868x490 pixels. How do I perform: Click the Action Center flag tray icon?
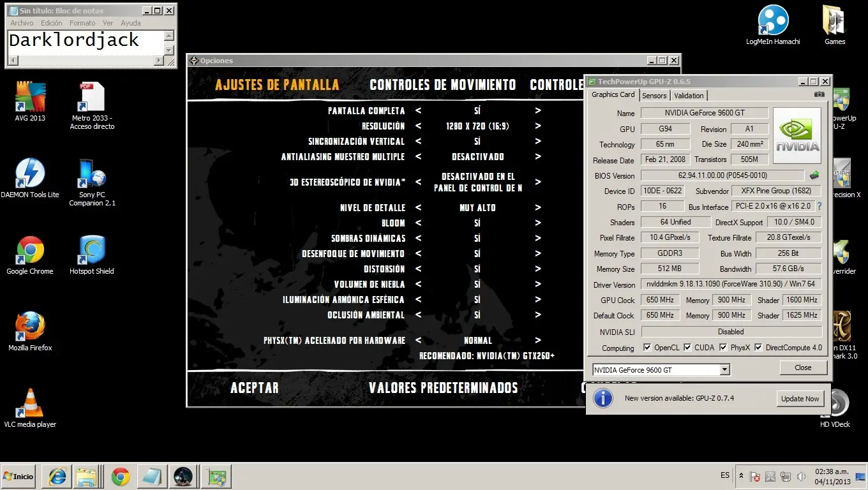(x=754, y=477)
